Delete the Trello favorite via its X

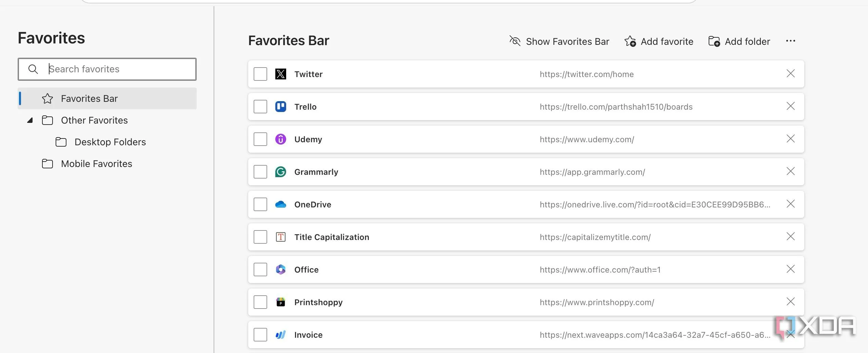pos(790,106)
